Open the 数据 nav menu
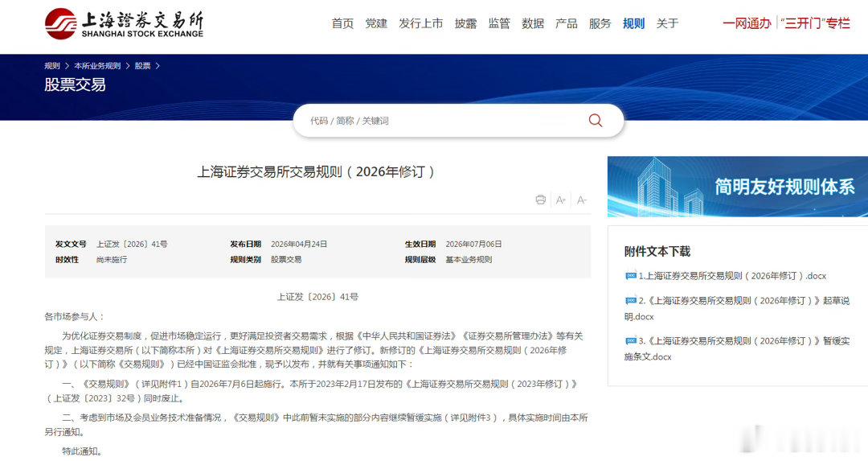868x461 pixels. [x=533, y=23]
